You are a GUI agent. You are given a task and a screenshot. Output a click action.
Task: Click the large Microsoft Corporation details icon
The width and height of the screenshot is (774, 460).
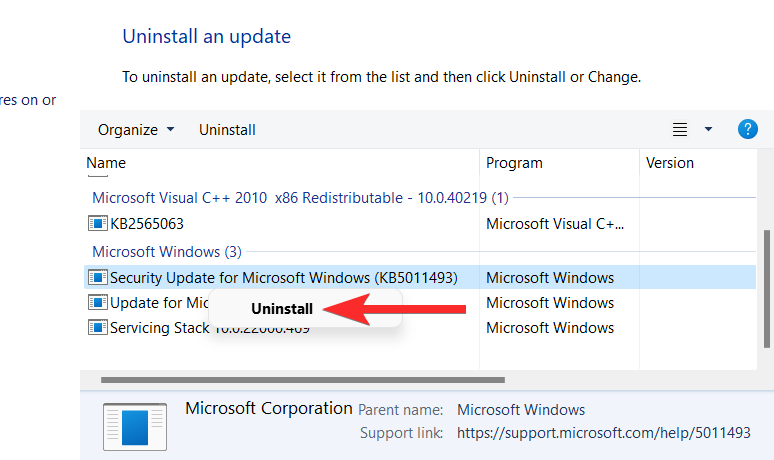tap(135, 427)
